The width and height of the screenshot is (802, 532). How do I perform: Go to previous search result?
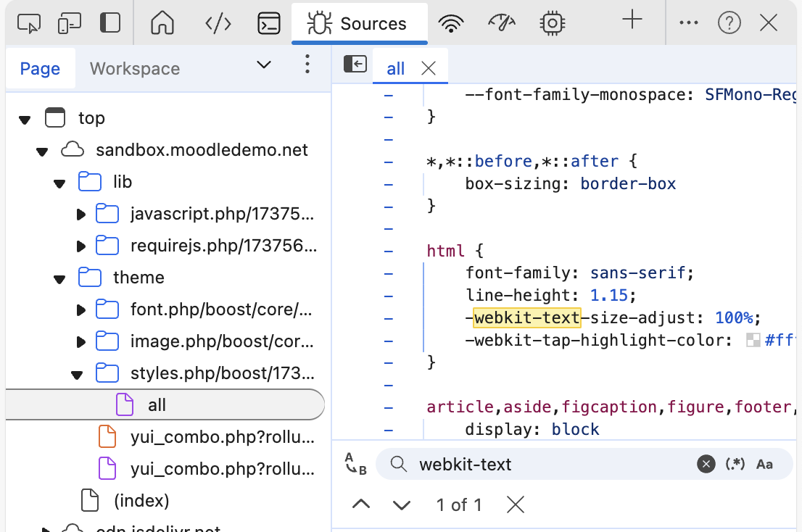[x=361, y=504]
